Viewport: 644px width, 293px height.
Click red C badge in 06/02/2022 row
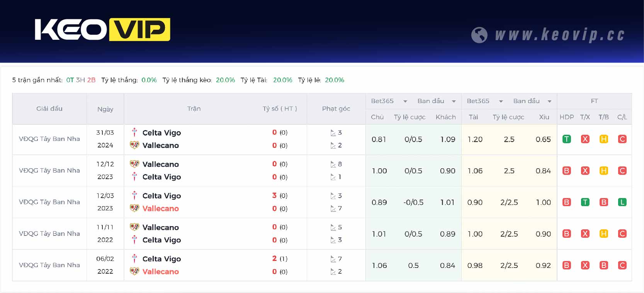click(x=622, y=266)
